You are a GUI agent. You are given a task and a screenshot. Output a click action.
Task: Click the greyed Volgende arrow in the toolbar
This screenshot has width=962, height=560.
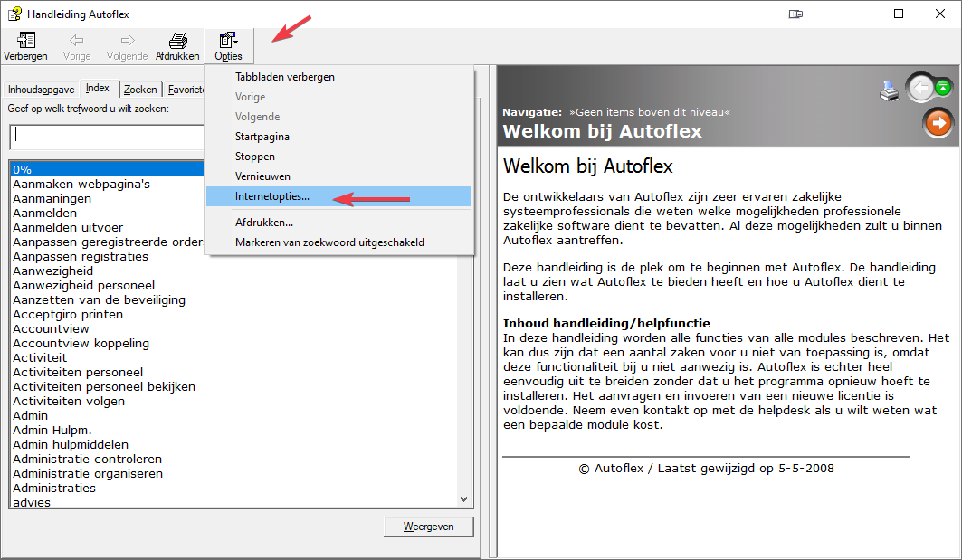coord(127,41)
